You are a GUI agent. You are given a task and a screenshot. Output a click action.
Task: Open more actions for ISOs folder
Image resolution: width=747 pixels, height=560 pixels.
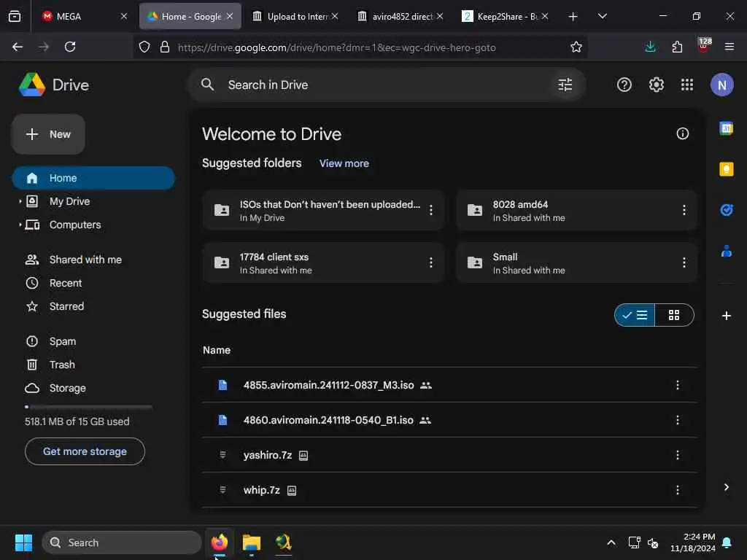tap(430, 210)
